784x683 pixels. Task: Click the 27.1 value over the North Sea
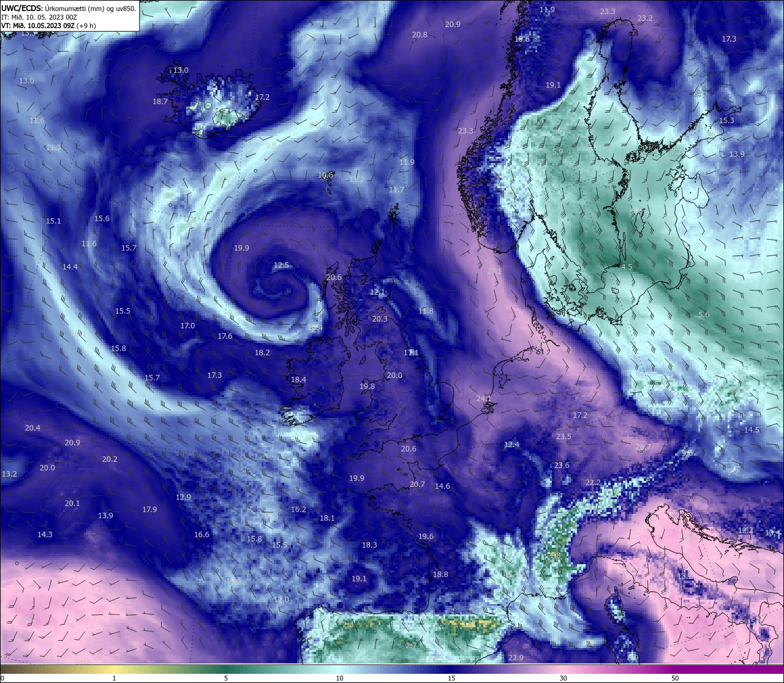[x=494, y=271]
